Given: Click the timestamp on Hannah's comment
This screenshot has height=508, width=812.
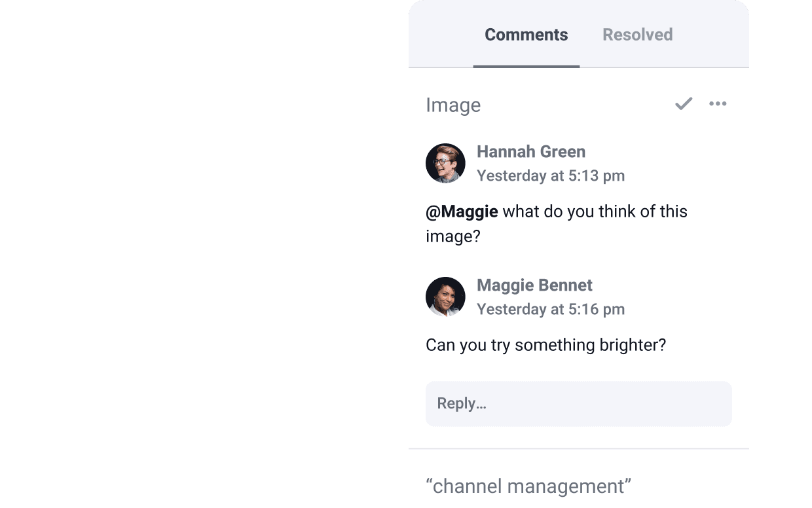Looking at the screenshot, I should [x=551, y=175].
